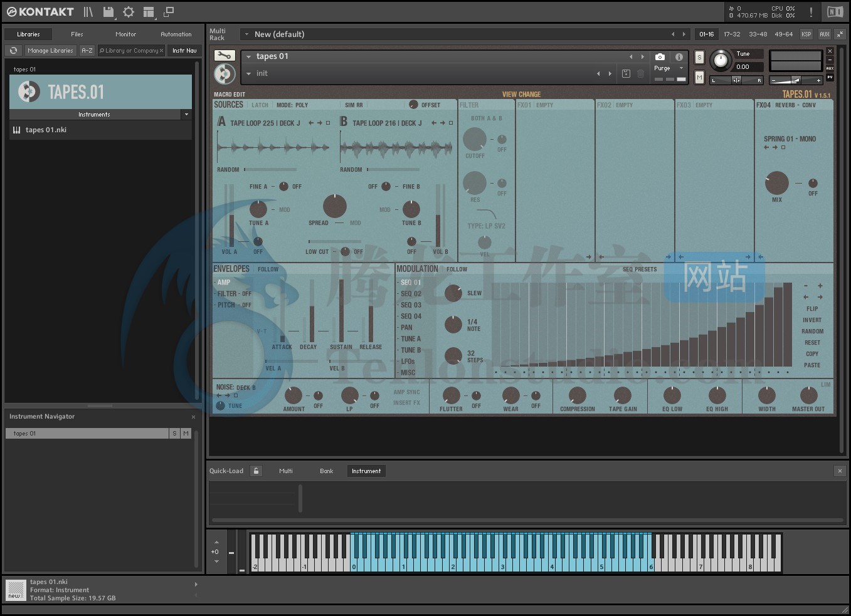Toggle the browser panel icon
The width and height of the screenshot is (851, 616).
88,12
